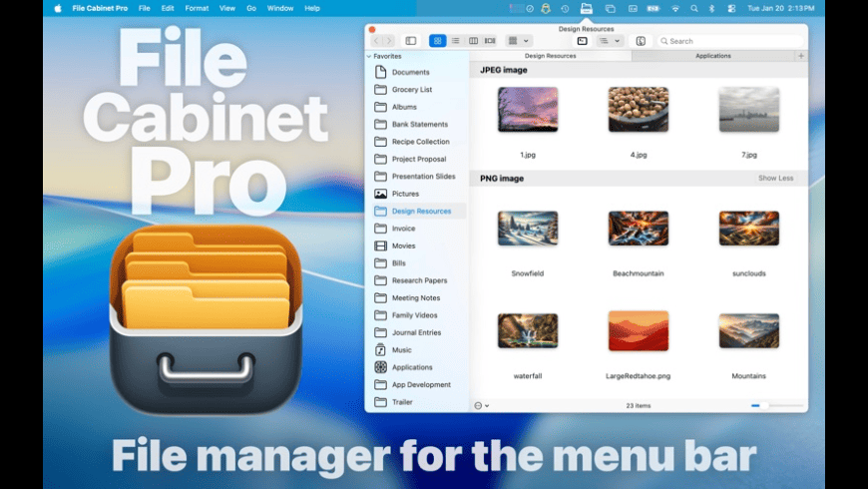Image resolution: width=868 pixels, height=489 pixels.
Task: Click the Finder icon in toolbar
Action: click(x=641, y=41)
